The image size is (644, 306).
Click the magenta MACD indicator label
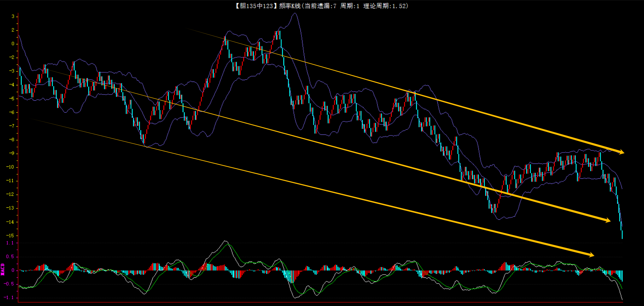point(3,269)
